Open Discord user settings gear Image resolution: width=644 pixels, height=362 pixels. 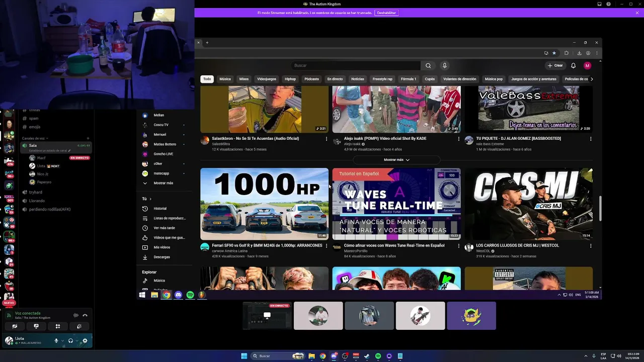[x=85, y=341]
